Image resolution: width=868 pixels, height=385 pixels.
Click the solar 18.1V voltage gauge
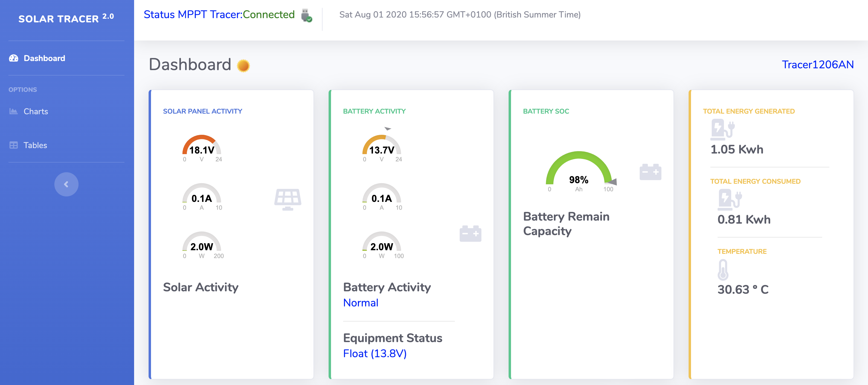201,148
